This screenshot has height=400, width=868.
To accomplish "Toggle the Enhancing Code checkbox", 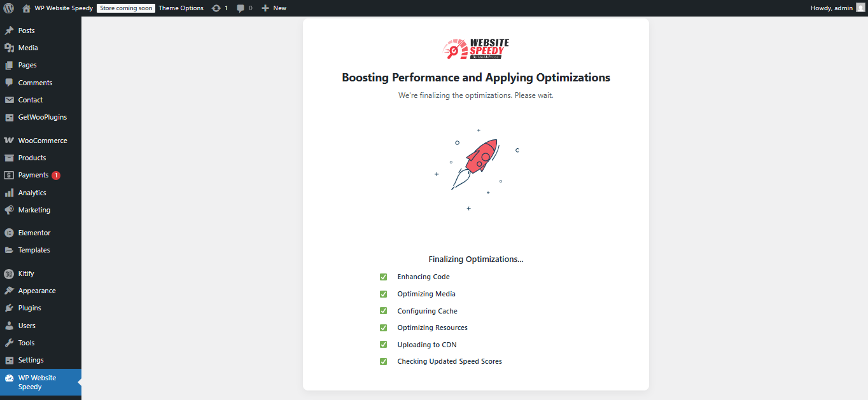I will pos(383,277).
